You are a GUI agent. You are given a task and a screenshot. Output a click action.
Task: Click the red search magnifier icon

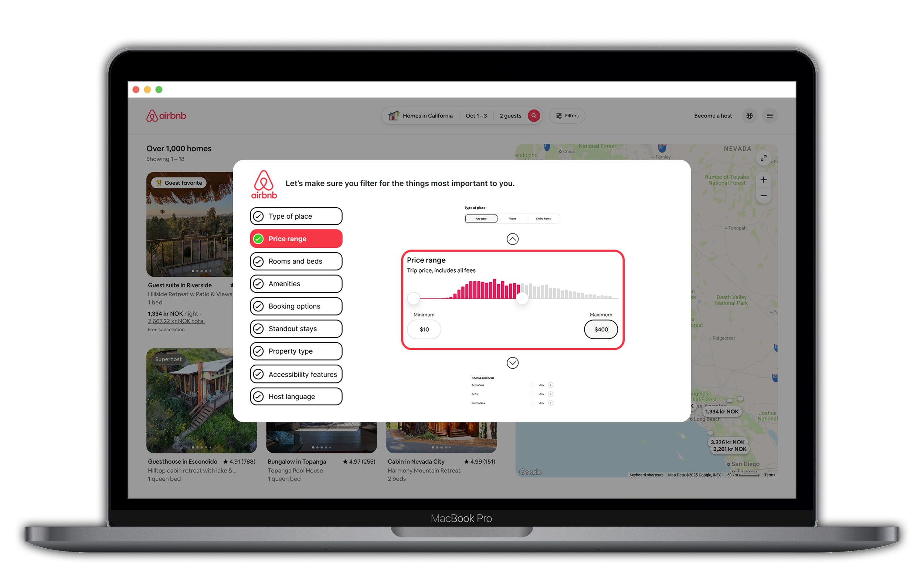coord(534,116)
